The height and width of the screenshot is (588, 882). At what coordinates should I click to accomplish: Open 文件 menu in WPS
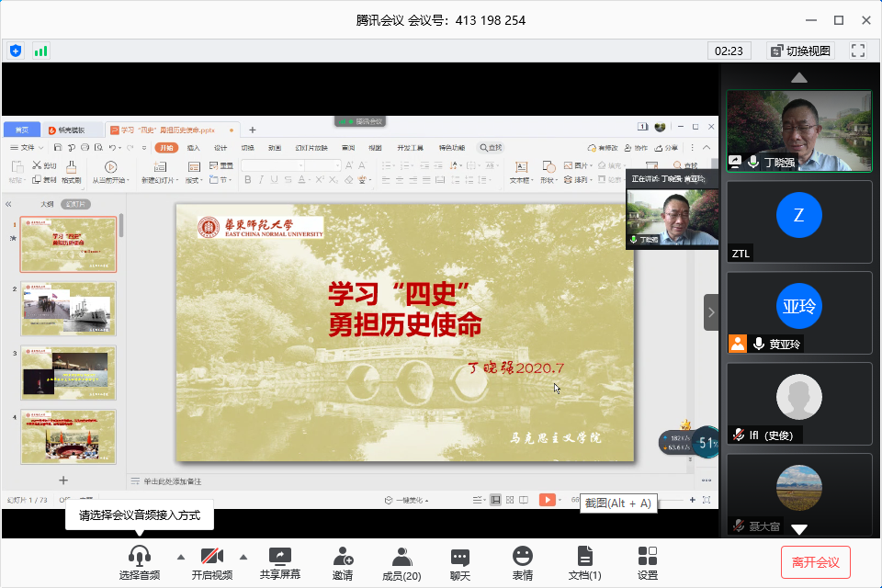[27, 147]
